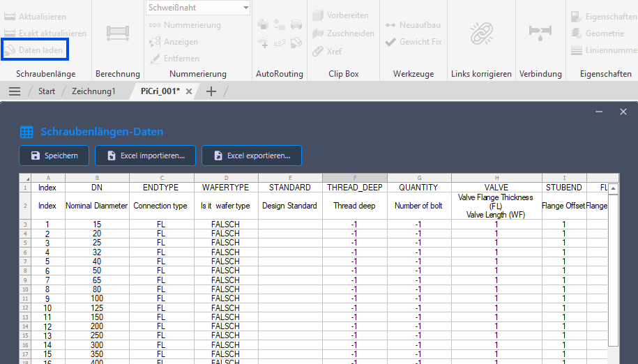The image size is (638, 364).
Task: Minimize the Schraubenlängen-Daten panel
Action: coord(599,112)
